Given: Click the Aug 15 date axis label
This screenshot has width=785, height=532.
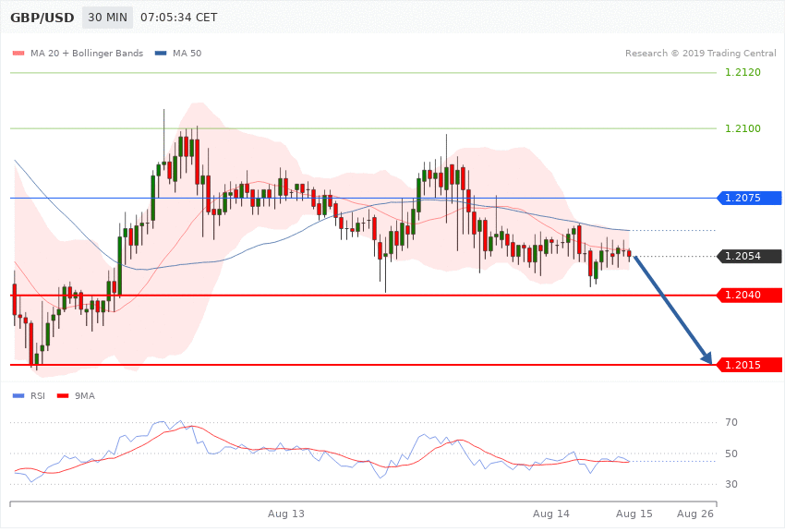Looking at the screenshot, I should point(634,514).
